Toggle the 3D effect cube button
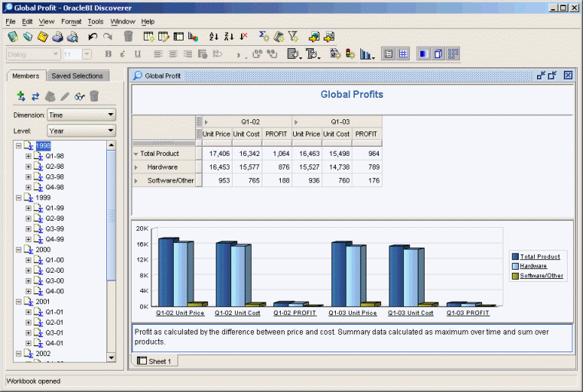Image resolution: width=583 pixels, height=392 pixels. (x=438, y=54)
